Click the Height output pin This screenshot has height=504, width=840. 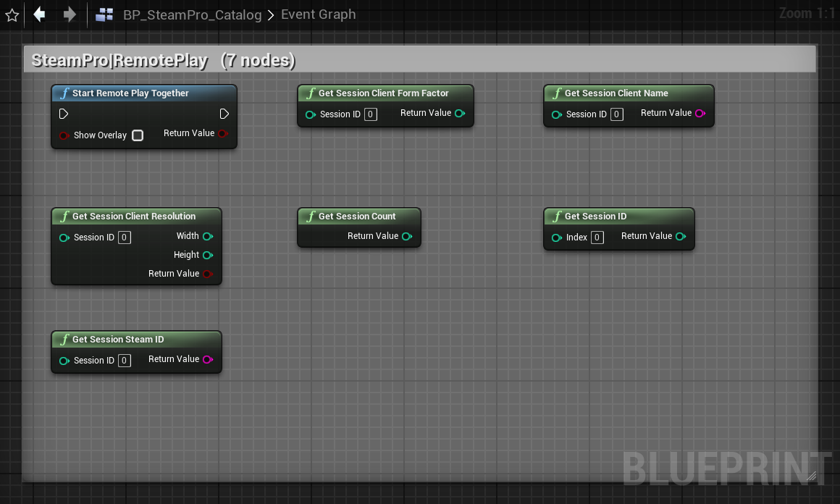click(208, 255)
